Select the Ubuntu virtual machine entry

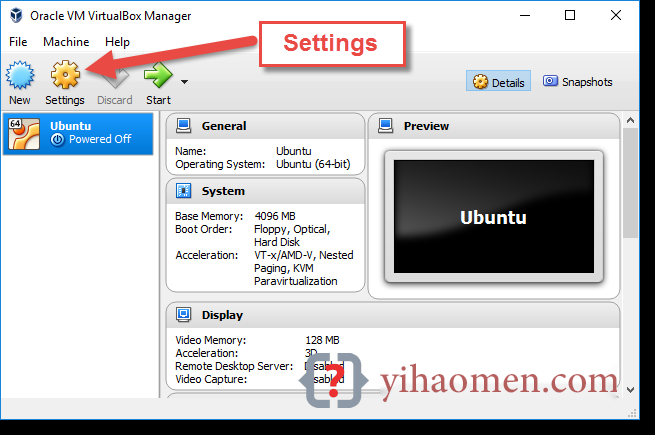pyautogui.click(x=78, y=133)
